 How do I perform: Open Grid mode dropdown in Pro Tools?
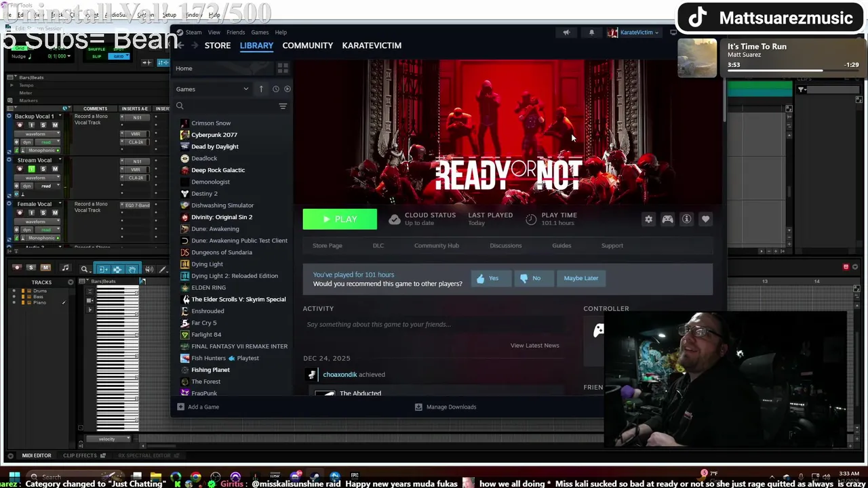point(119,56)
